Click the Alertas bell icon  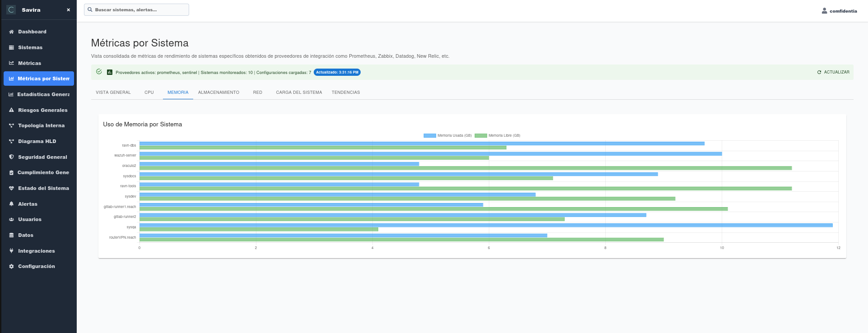[11, 204]
